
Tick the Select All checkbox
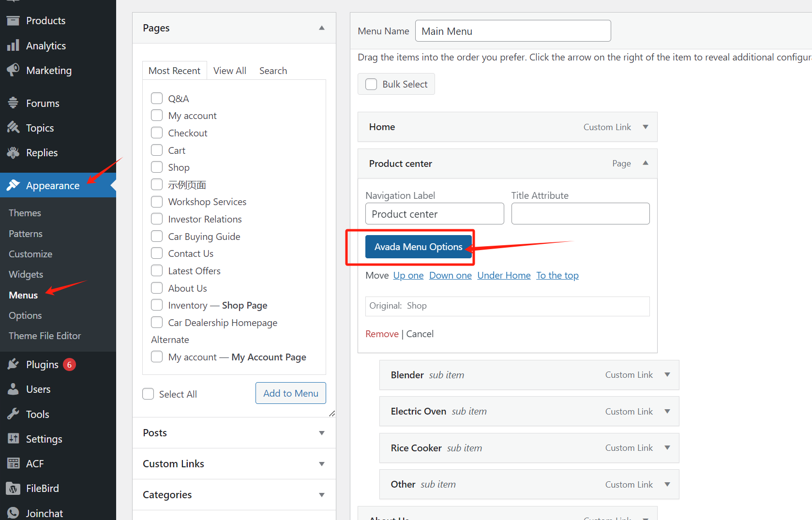148,394
